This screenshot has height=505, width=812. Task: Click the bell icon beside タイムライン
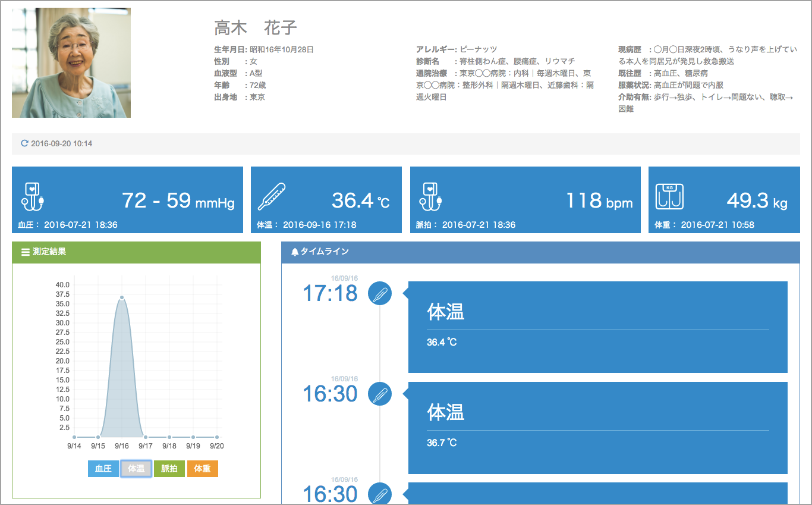pyautogui.click(x=294, y=252)
